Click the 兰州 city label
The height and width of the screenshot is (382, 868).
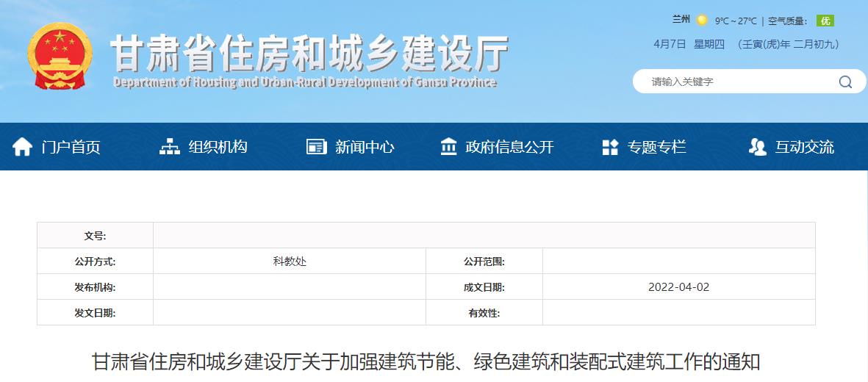(x=681, y=20)
